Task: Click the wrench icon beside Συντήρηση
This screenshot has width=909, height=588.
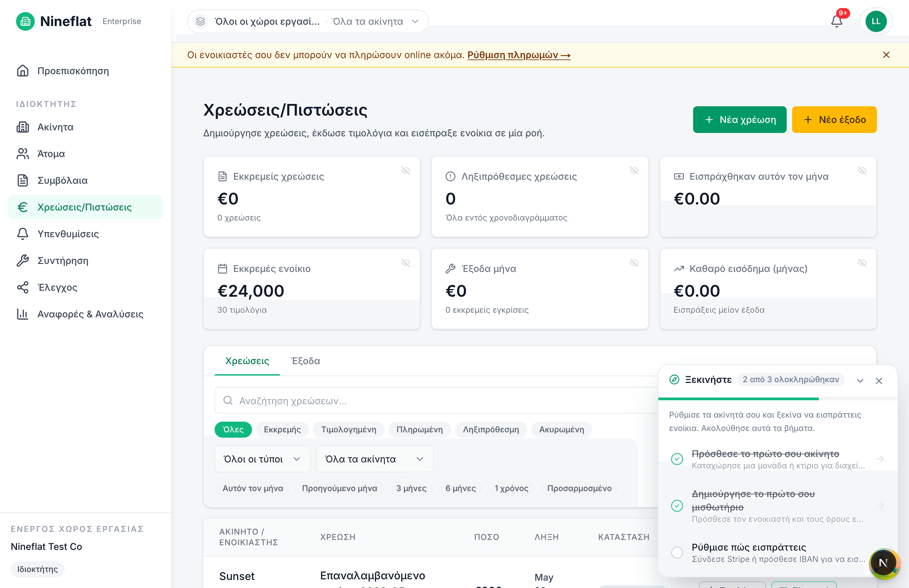Action: (22, 261)
